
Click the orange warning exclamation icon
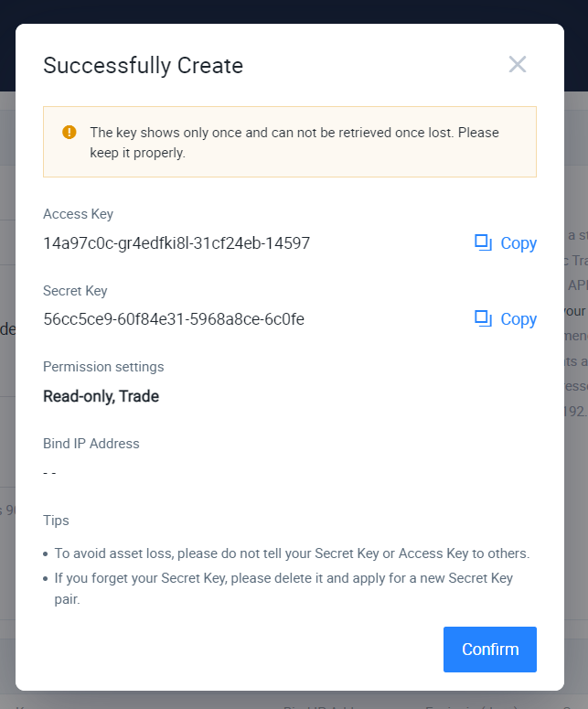(69, 133)
